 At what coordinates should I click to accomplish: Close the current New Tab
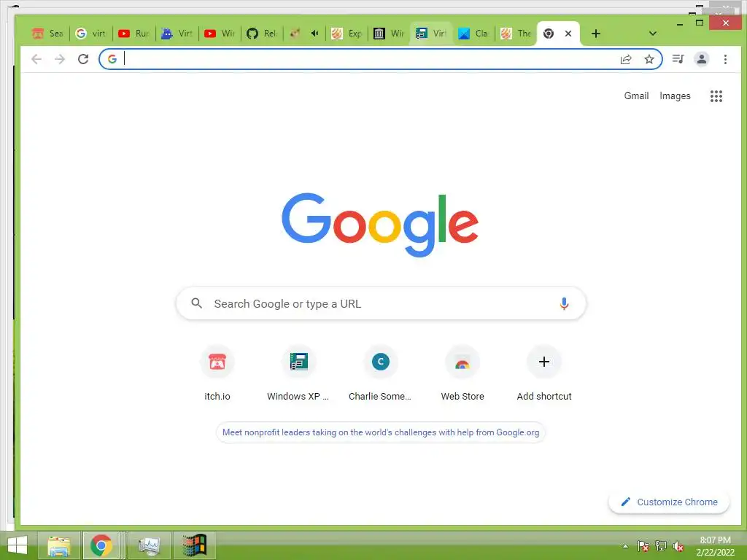click(568, 34)
